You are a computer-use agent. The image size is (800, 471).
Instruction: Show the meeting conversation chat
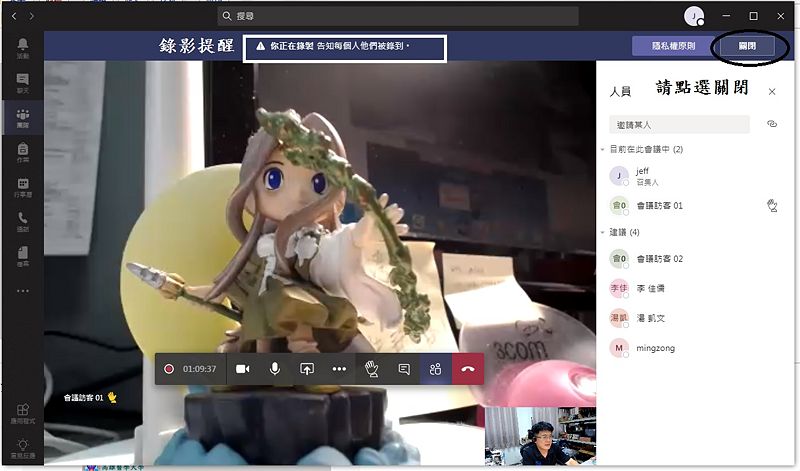point(404,368)
